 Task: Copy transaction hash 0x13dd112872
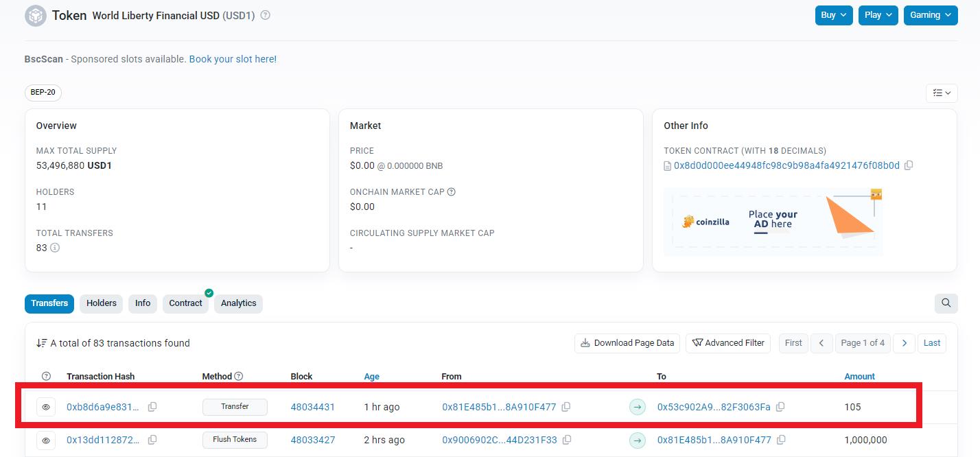coord(152,440)
